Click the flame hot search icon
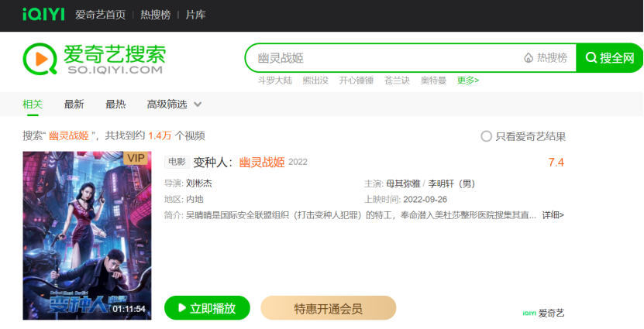Image resolution: width=644 pixels, height=329 pixels. 529,58
